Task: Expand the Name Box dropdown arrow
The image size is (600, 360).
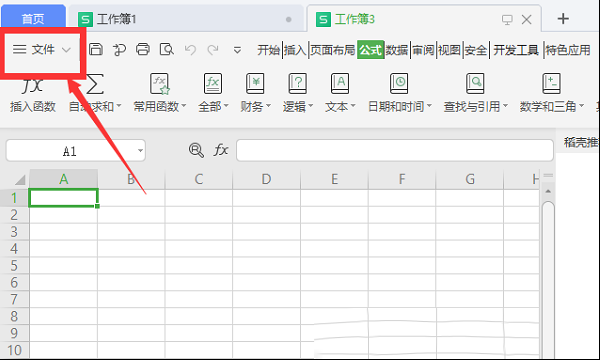Action: coord(140,151)
